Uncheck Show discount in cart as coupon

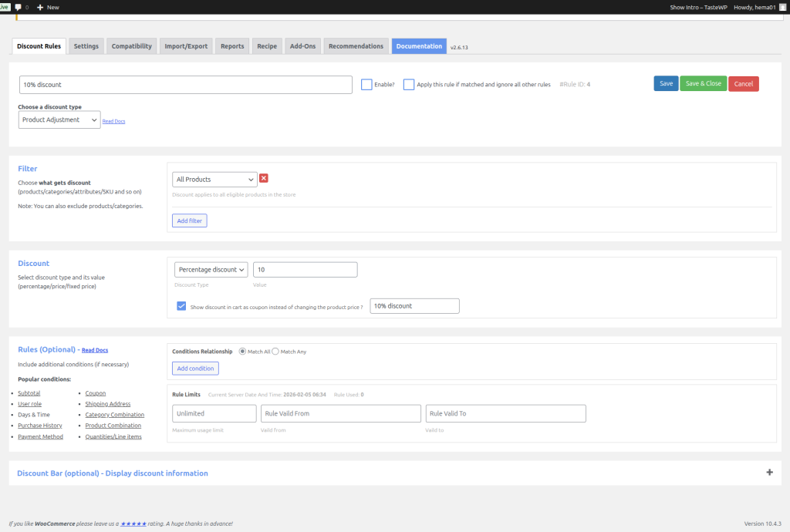[x=181, y=306]
